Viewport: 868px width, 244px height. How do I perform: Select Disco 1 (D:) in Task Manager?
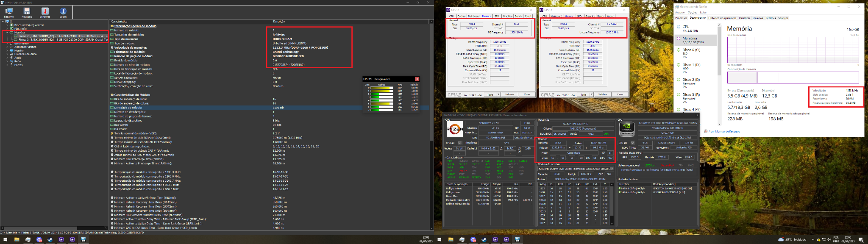[696, 68]
